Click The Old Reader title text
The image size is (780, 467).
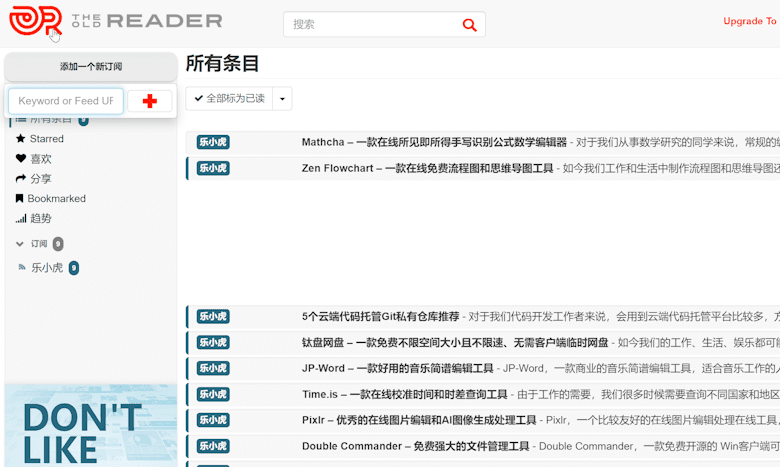pos(147,21)
